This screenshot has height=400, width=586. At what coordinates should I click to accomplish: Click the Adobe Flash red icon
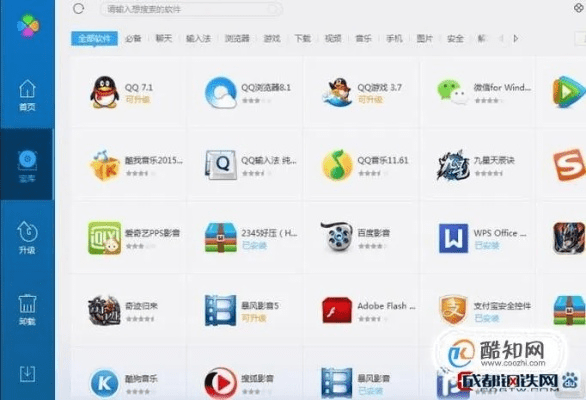337,310
